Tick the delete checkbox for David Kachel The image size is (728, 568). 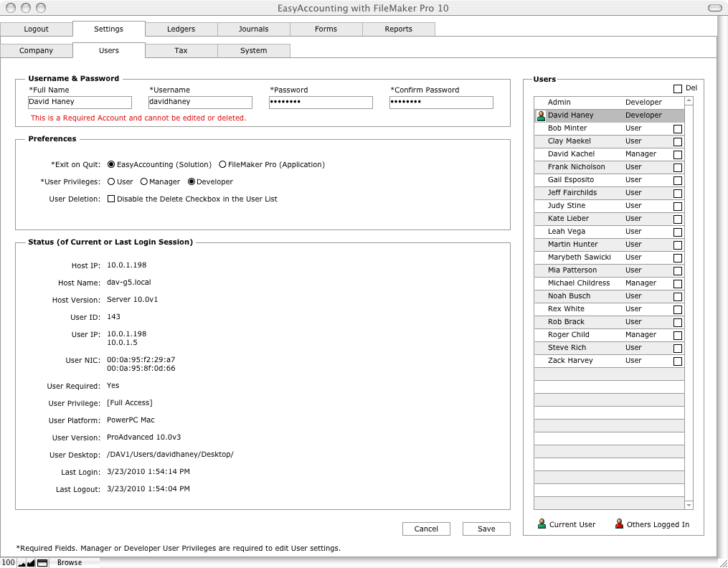677,155
